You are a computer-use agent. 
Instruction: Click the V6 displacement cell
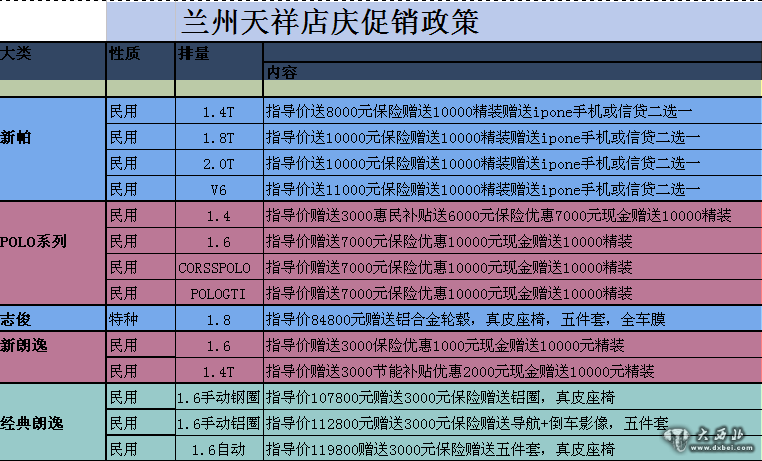tap(218, 189)
